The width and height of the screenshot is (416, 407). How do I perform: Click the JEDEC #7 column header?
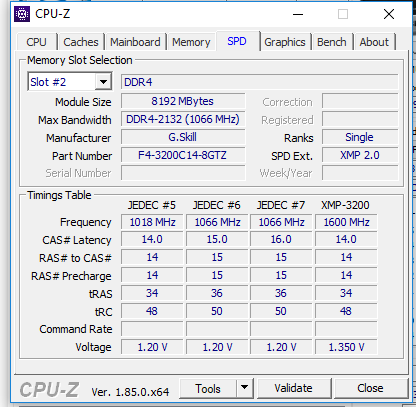[x=281, y=205]
